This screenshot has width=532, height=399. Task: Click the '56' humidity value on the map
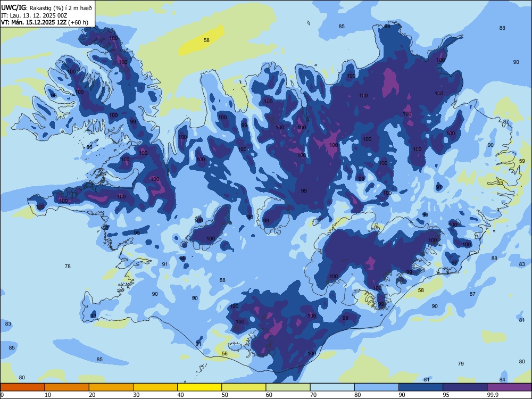pyautogui.click(x=225, y=354)
